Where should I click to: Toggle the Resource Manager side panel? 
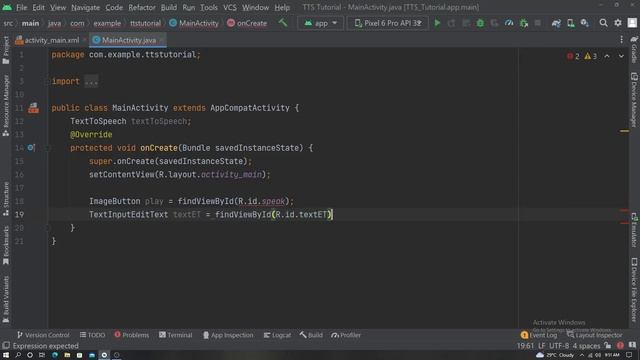[x=6, y=105]
